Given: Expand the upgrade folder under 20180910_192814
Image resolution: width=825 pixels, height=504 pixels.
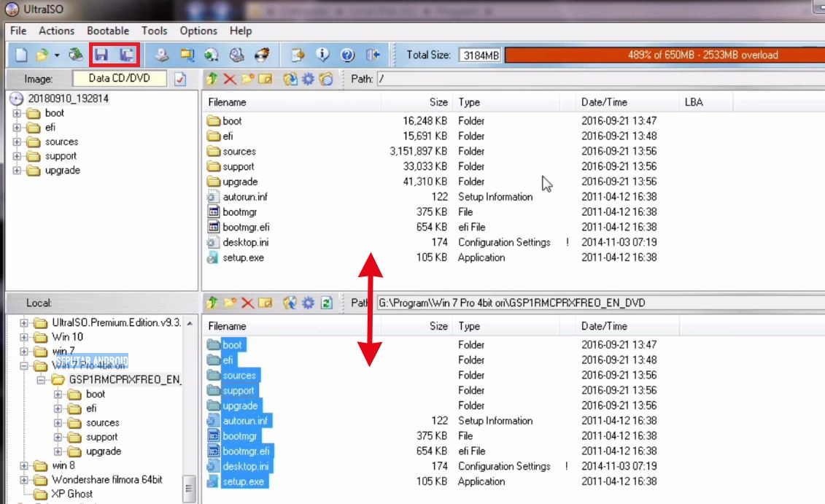Looking at the screenshot, I should pyautogui.click(x=17, y=171).
